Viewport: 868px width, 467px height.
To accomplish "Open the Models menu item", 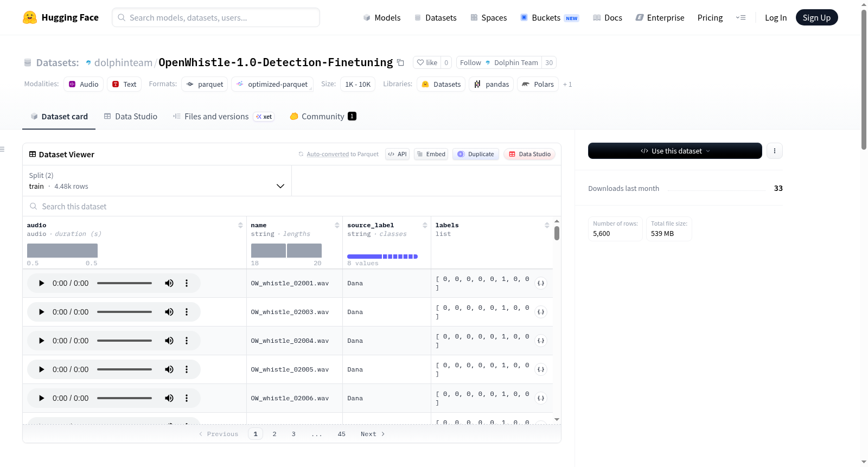I will [382, 17].
